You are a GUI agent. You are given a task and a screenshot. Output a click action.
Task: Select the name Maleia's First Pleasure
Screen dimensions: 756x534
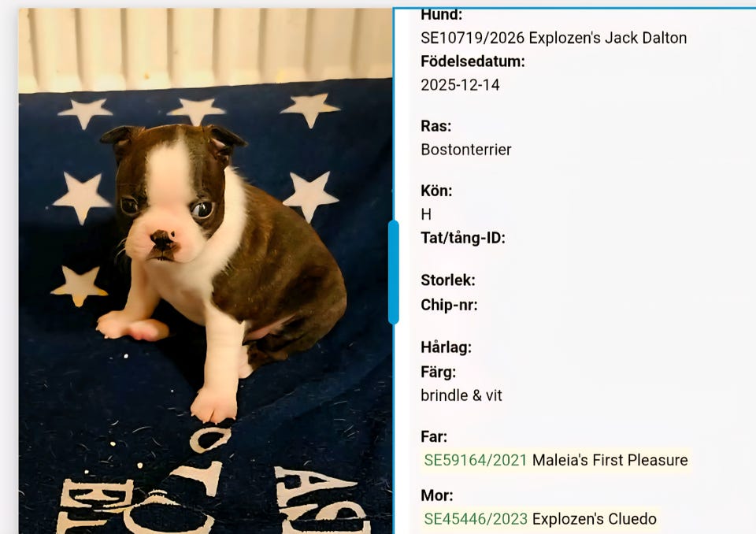click(610, 460)
